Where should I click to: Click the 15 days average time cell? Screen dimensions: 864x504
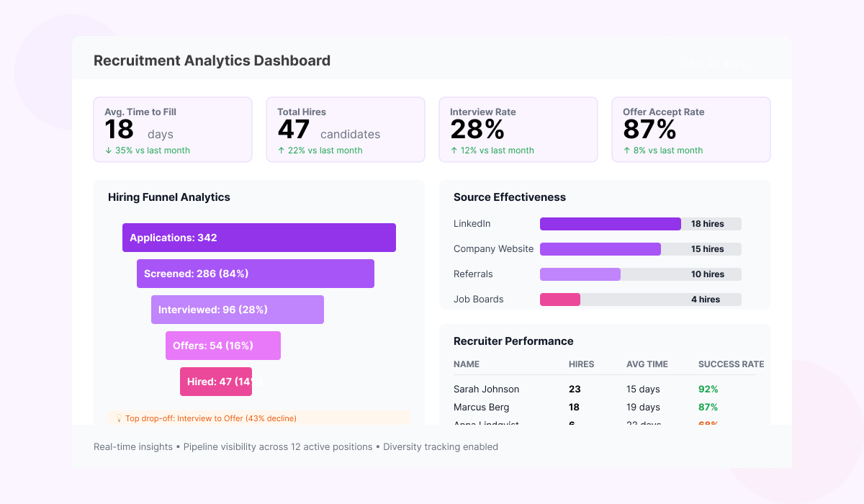click(x=643, y=390)
